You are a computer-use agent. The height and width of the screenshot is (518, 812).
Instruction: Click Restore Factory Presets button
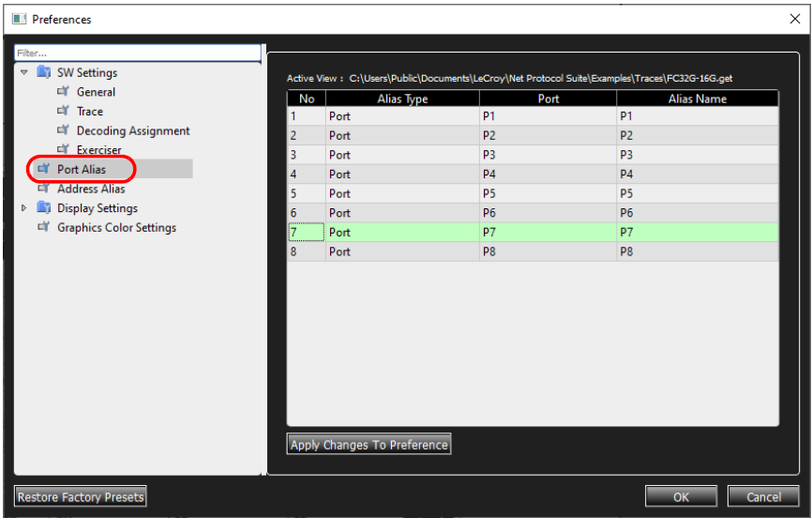click(81, 496)
